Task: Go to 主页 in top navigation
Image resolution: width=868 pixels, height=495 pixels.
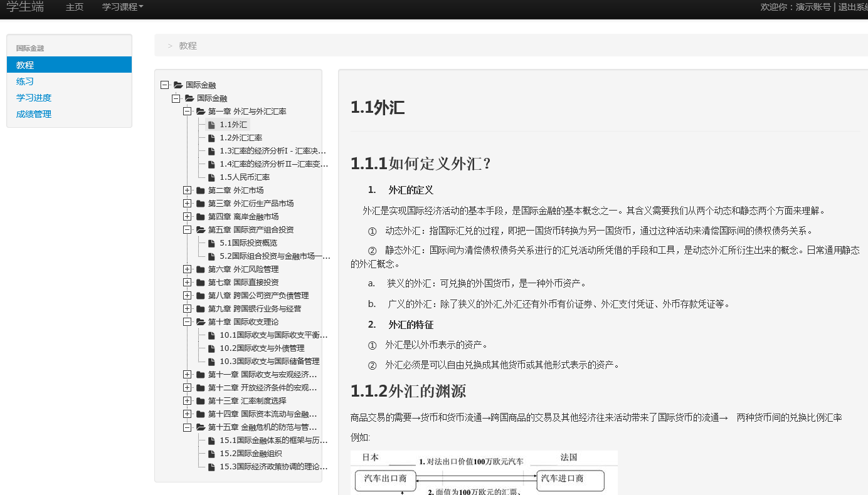Action: 75,7
